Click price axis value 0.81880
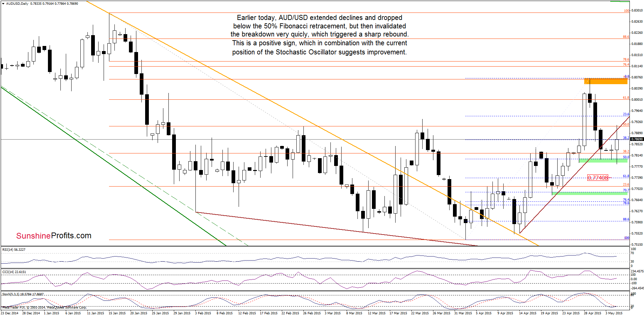 (637, 44)
